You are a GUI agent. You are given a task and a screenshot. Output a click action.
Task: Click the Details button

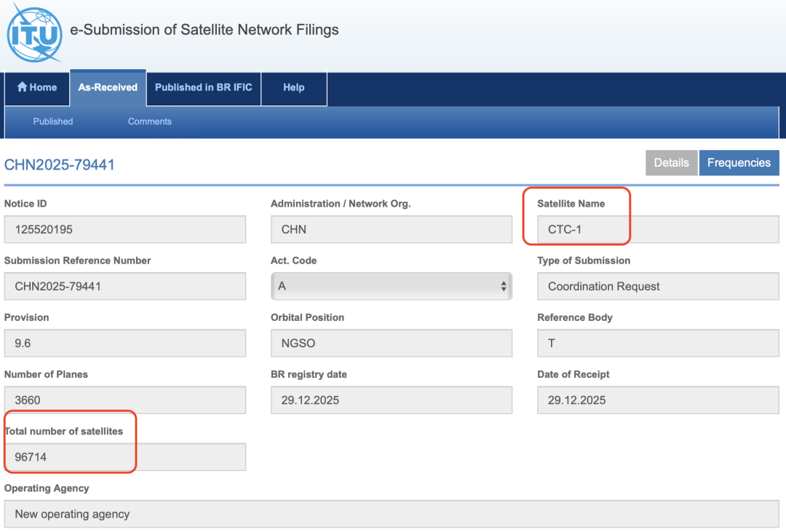pyautogui.click(x=671, y=163)
